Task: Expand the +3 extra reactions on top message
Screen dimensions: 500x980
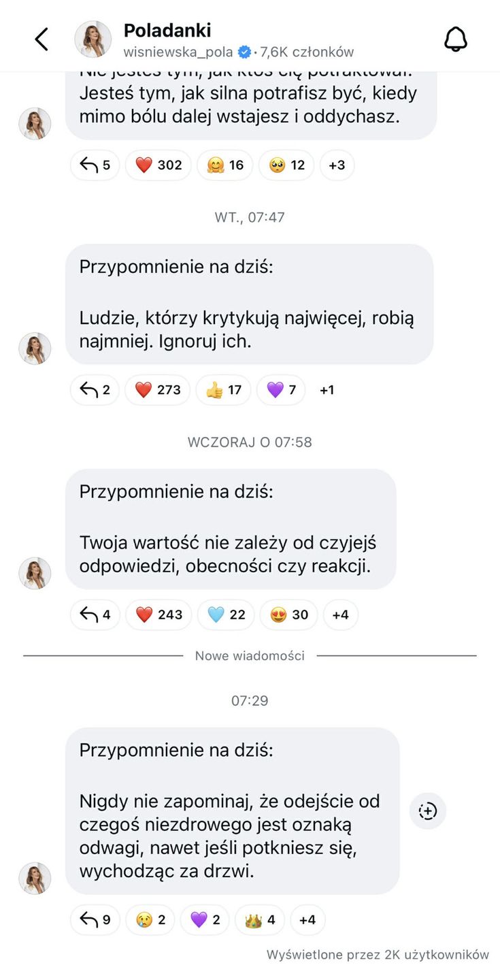Action: [337, 165]
